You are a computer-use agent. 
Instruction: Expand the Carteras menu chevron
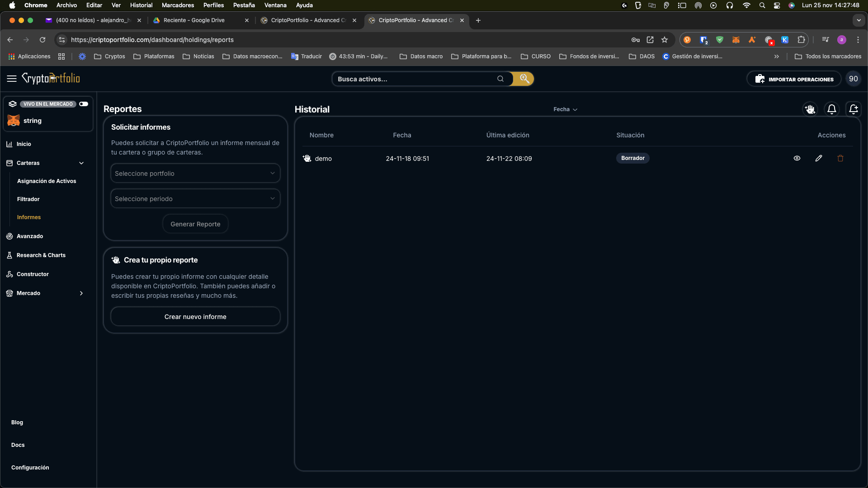click(81, 163)
